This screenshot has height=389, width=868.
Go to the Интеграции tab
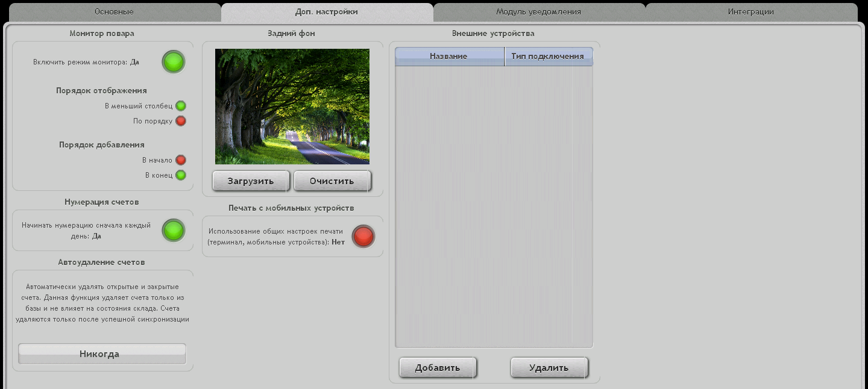(x=751, y=11)
